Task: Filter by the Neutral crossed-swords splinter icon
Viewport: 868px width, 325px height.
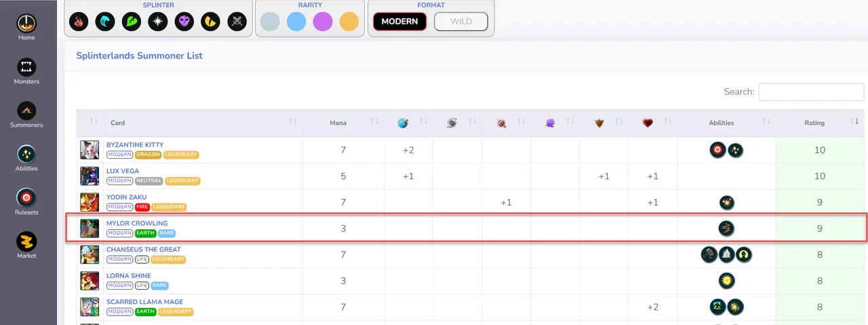Action: 237,22
